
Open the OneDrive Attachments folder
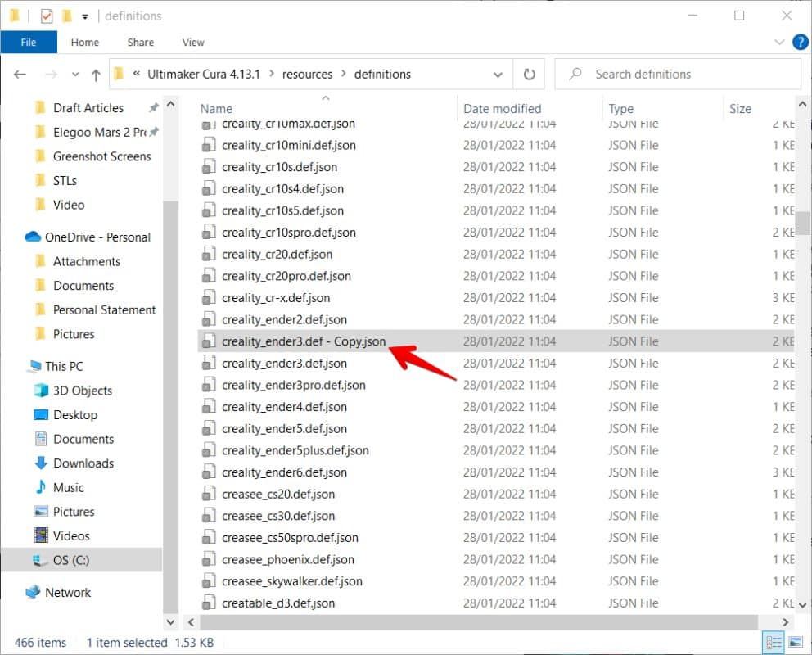(87, 261)
